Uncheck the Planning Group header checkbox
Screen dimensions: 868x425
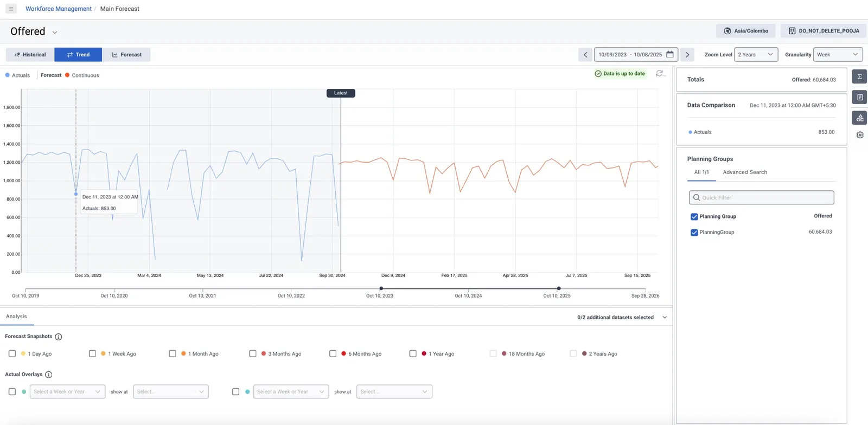[694, 217]
